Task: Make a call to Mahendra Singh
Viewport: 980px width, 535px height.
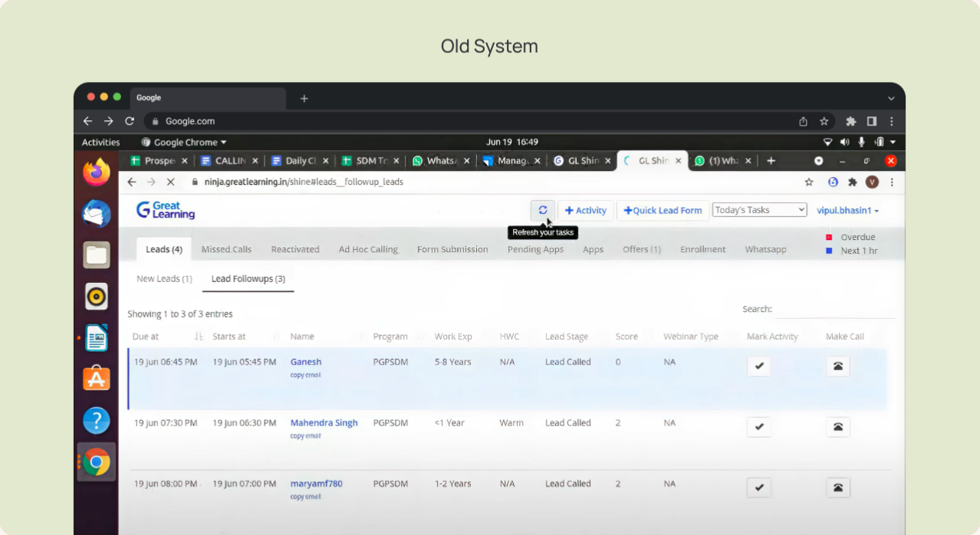Action: click(x=838, y=427)
